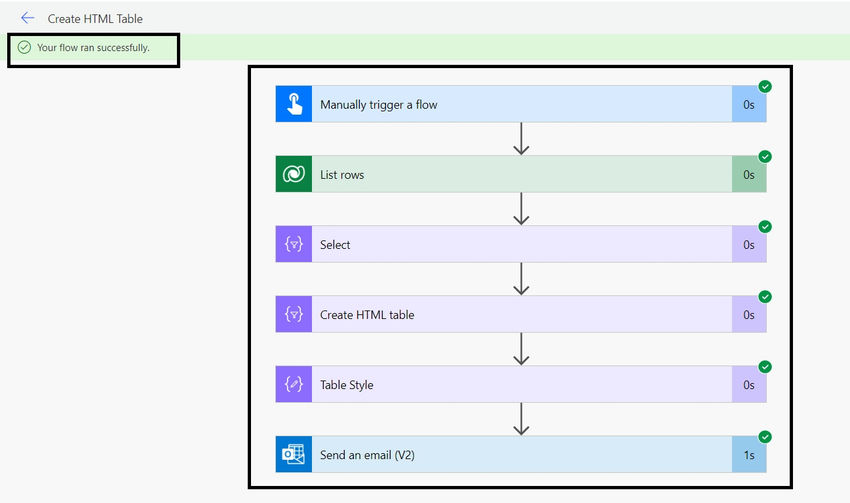Click the Create HTML table action icon

294,314
